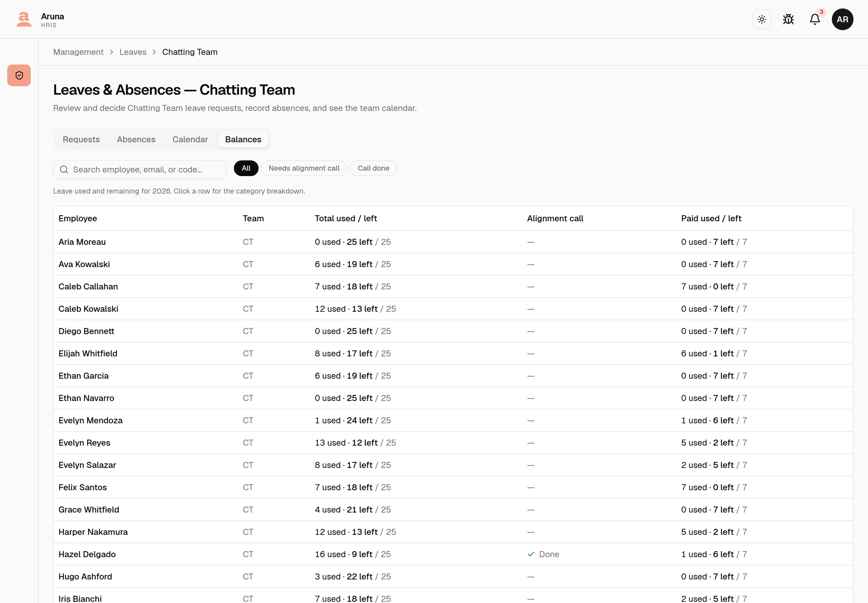
Task: Click the Aruna logo icon
Action: (24, 19)
